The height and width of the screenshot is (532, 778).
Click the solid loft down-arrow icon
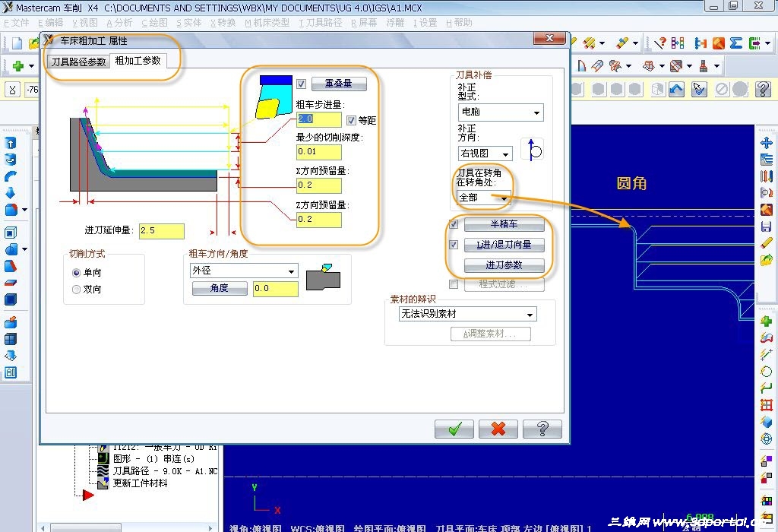click(x=11, y=192)
